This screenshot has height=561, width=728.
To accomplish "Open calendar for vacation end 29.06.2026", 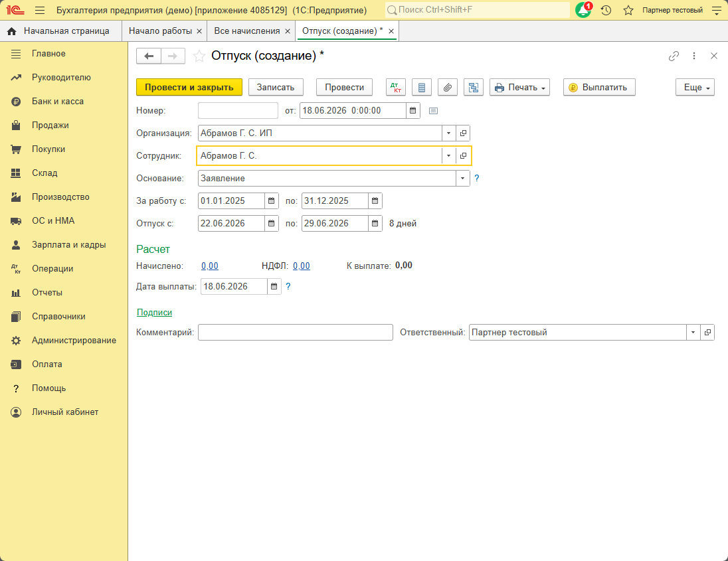I will coord(375,223).
